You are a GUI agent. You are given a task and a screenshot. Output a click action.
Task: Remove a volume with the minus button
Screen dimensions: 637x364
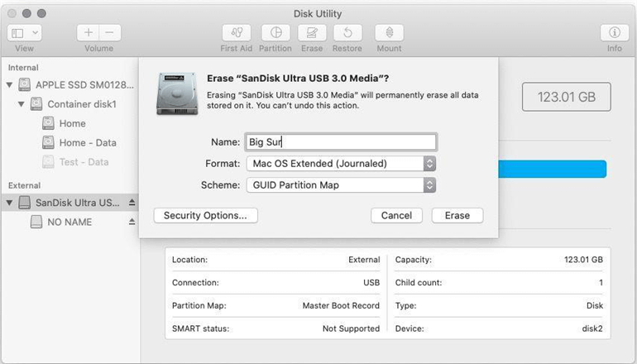pyautogui.click(x=110, y=32)
